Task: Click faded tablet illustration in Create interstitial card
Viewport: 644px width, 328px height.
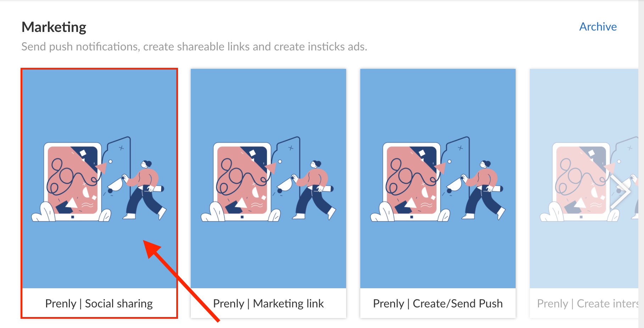Action: (x=581, y=182)
